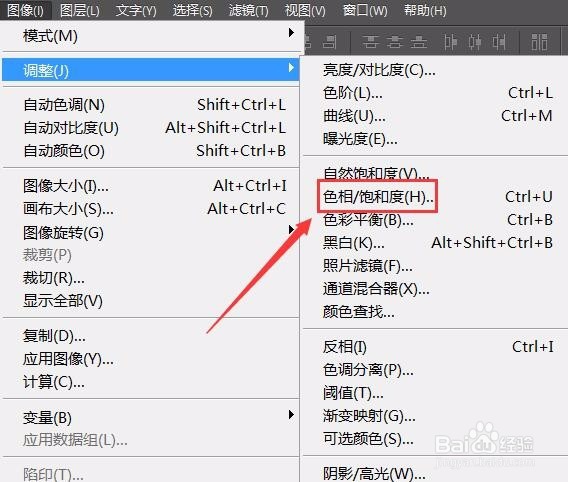
Task: Open 颜色查找... adjustment
Action: [435, 311]
